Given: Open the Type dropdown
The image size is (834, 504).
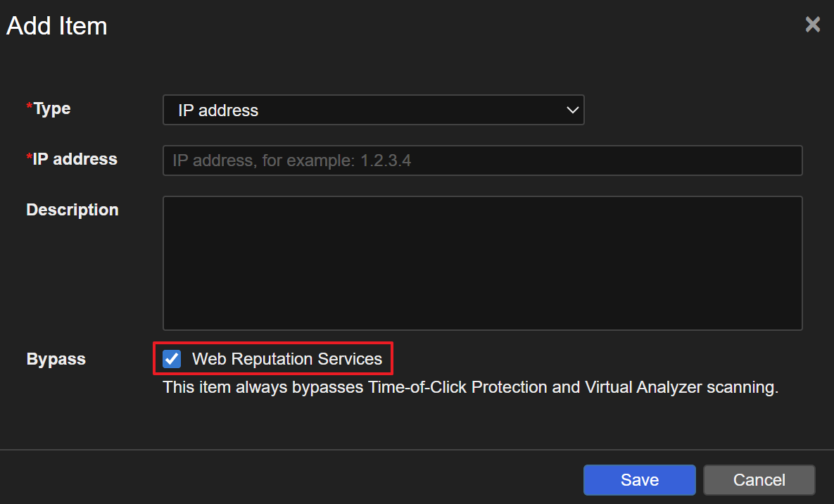Looking at the screenshot, I should coord(373,110).
